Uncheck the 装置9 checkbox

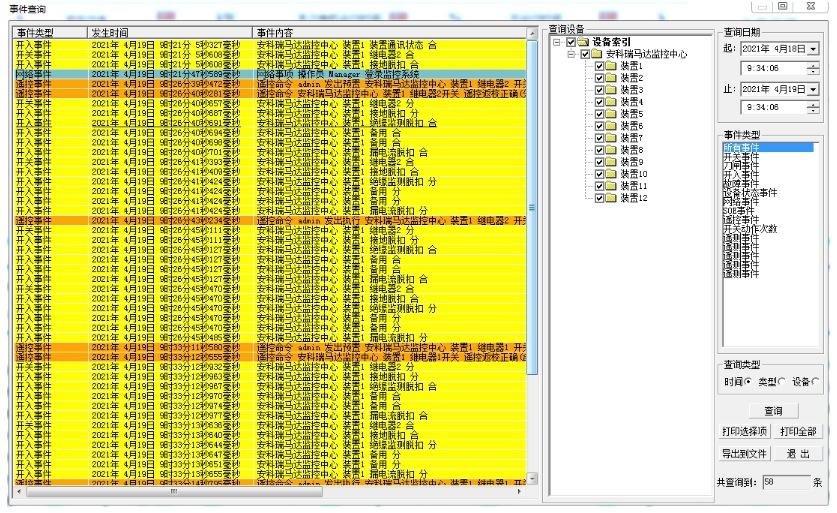[599, 162]
